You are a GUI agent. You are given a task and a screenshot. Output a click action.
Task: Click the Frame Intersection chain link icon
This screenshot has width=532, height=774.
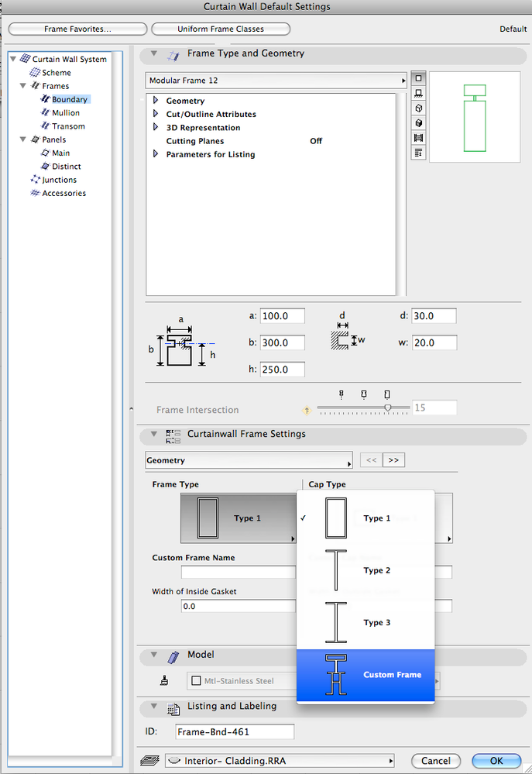click(x=307, y=410)
